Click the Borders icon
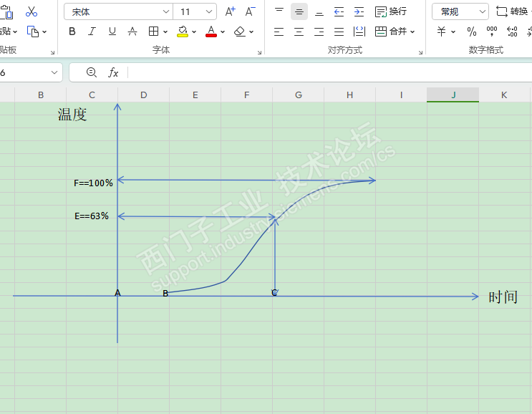The height and width of the screenshot is (414, 532). click(153, 32)
